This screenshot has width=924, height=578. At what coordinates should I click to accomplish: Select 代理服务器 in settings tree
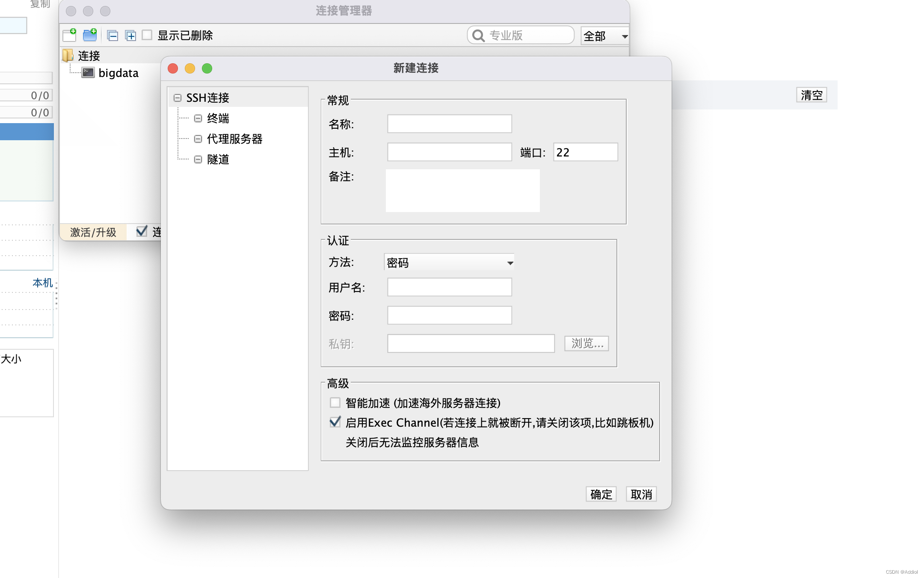234,139
